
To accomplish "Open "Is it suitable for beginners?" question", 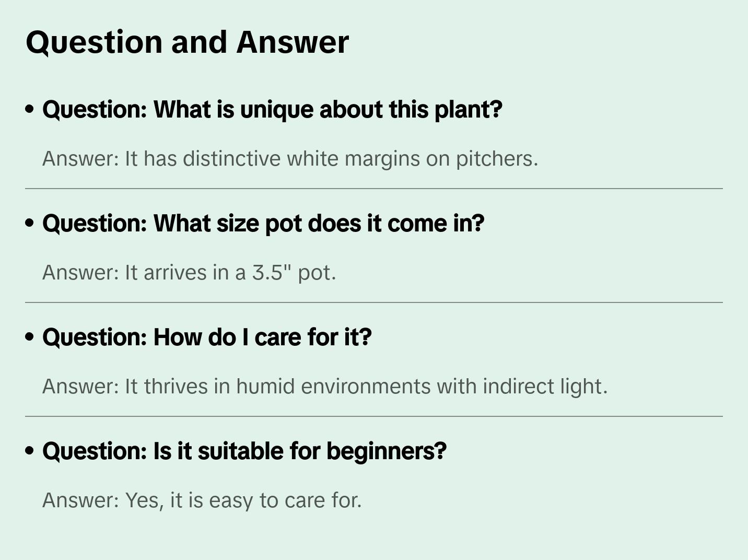I will click(x=244, y=451).
